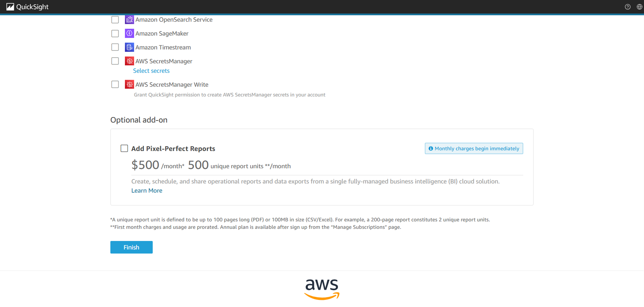
Task: Click the Amazon Timestream icon
Action: click(x=129, y=47)
